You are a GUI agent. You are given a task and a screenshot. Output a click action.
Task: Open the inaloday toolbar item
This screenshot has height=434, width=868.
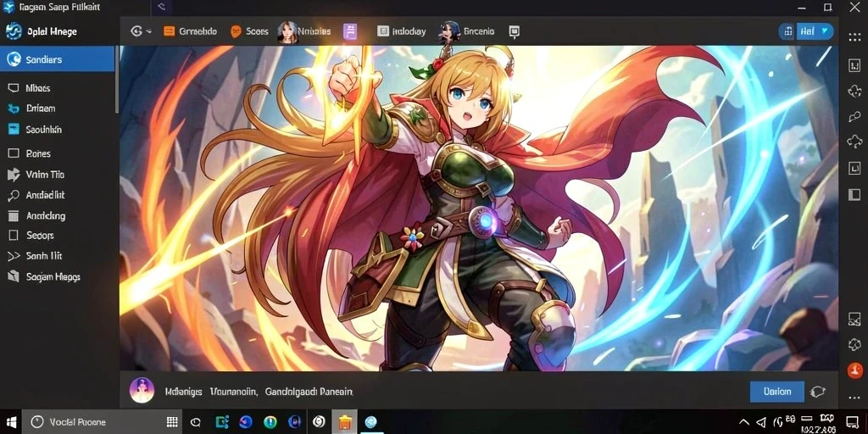click(x=401, y=31)
